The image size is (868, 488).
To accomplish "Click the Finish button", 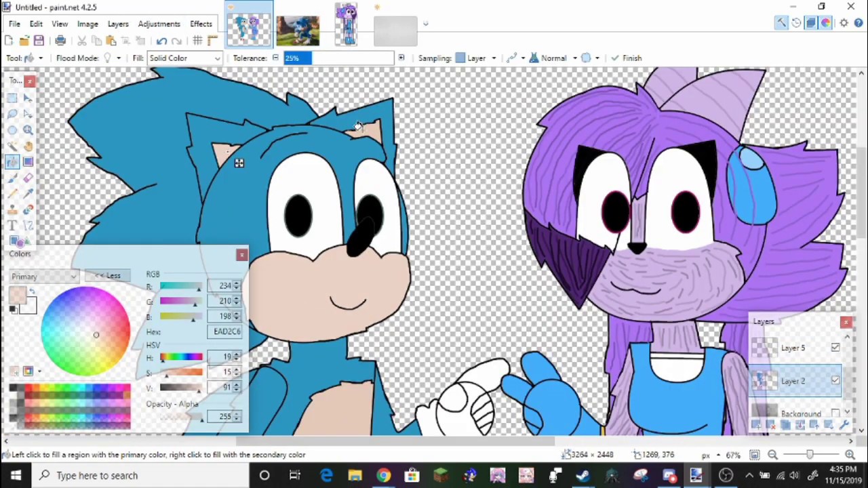I will pos(627,58).
